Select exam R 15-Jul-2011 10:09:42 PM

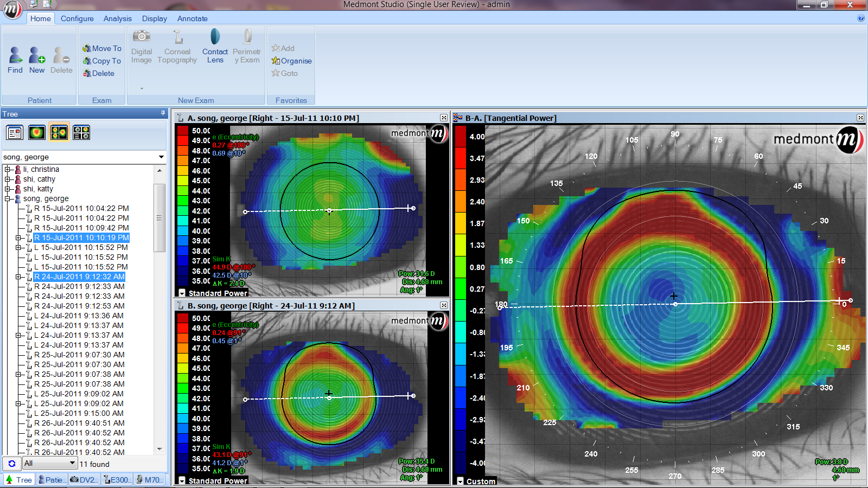click(81, 228)
